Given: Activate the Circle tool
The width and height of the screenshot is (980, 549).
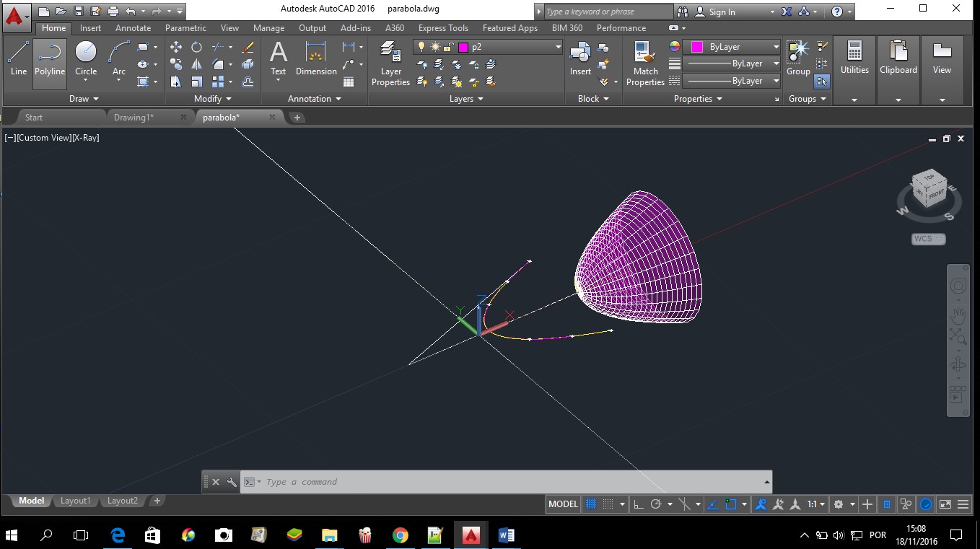Looking at the screenshot, I should [x=86, y=59].
